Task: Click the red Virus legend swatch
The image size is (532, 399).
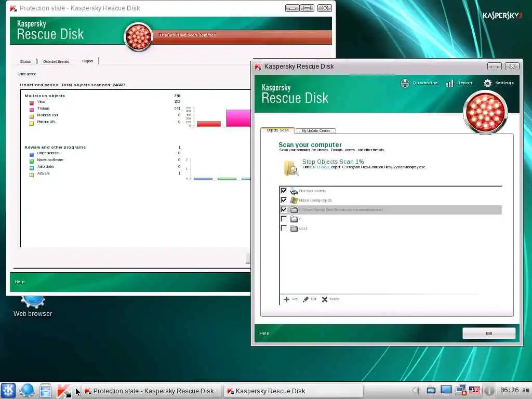Action: 32,103
